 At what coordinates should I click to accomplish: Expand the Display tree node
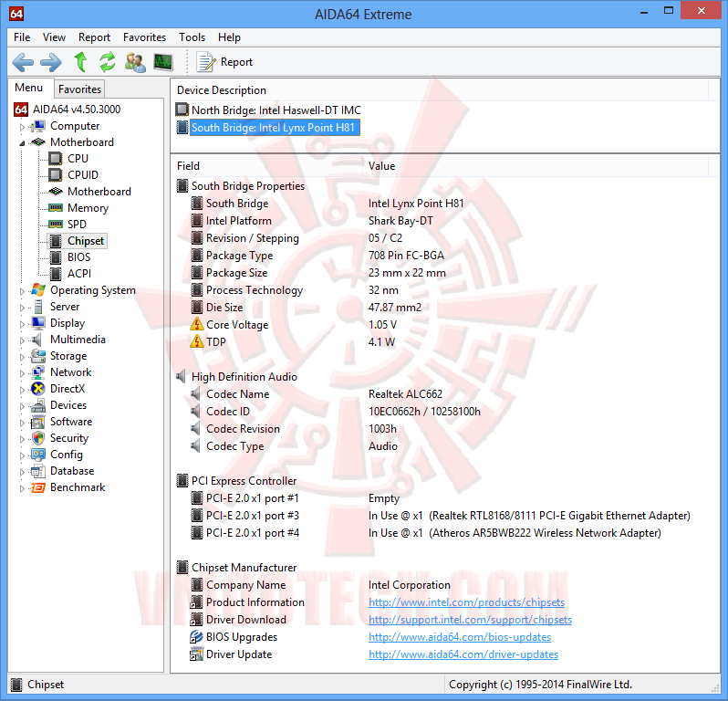pos(22,324)
